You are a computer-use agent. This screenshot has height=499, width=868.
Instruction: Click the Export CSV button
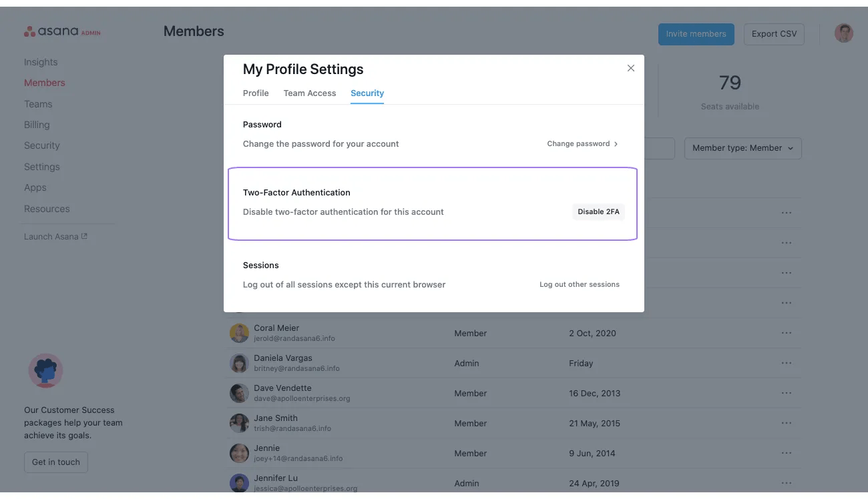pos(774,34)
